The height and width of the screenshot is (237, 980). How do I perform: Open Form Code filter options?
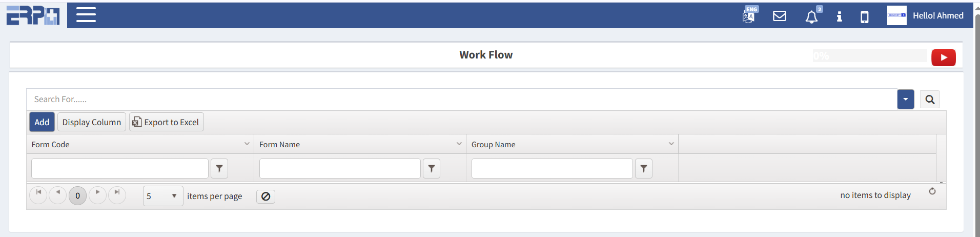(x=219, y=168)
